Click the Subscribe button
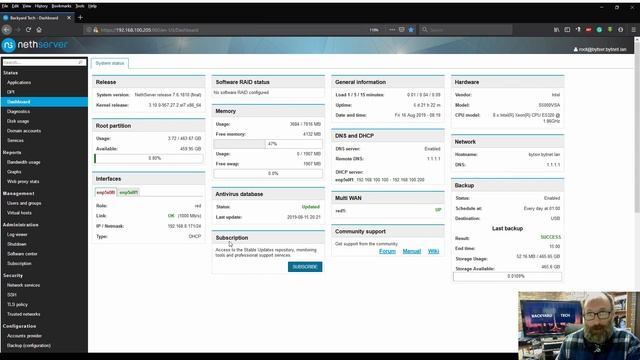640x360 pixels. click(x=305, y=267)
